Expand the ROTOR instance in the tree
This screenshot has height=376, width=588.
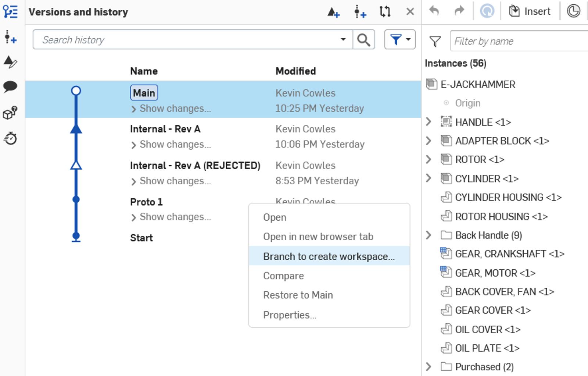[x=429, y=159]
